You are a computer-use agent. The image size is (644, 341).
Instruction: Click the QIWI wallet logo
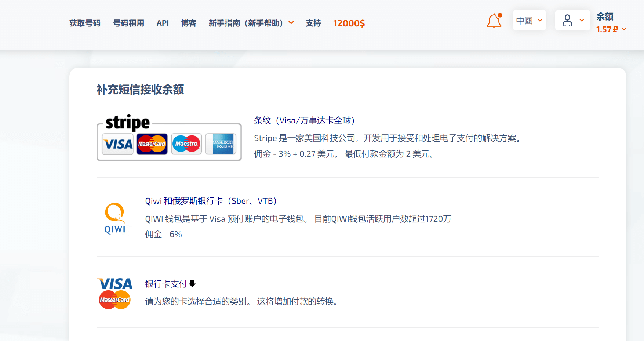[x=115, y=218]
